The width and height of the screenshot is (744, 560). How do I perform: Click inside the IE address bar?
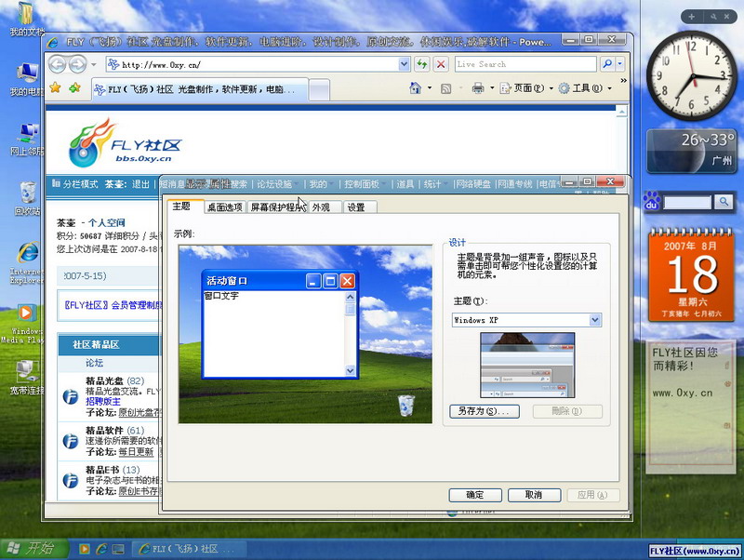[x=252, y=64]
